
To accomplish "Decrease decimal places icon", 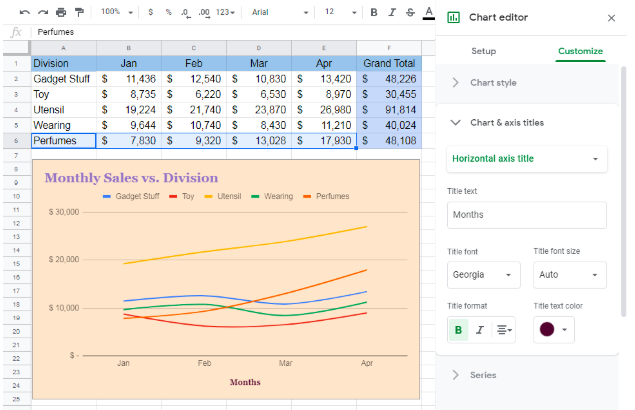I will tap(186, 13).
